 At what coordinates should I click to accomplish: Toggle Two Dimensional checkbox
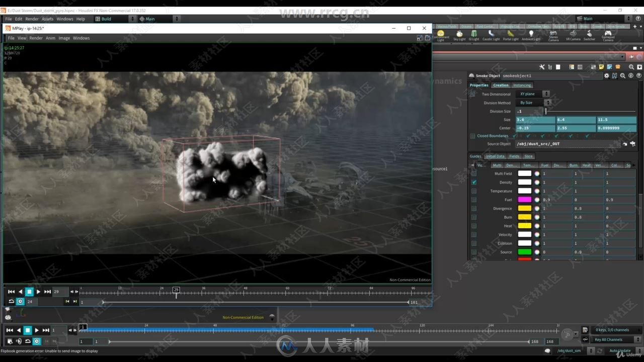click(472, 94)
